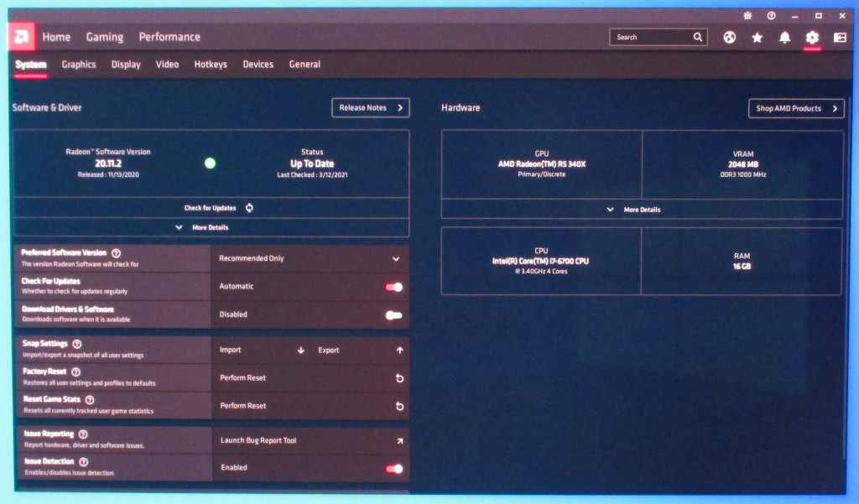Click the Launch Bug Report Tool arrow icon
859x504 pixels.
[400, 440]
